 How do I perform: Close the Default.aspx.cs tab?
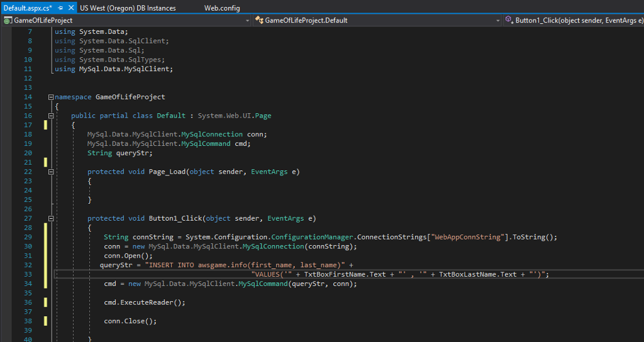click(x=71, y=8)
